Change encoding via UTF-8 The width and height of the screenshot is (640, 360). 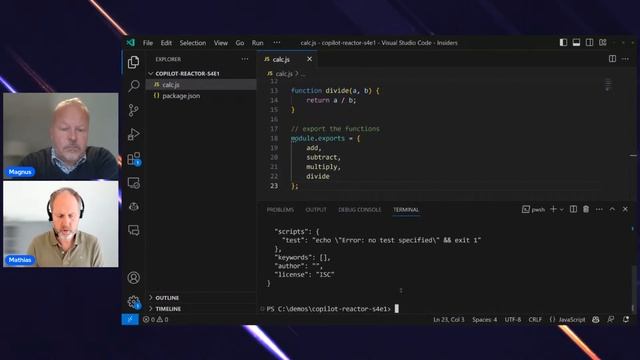pyautogui.click(x=513, y=320)
